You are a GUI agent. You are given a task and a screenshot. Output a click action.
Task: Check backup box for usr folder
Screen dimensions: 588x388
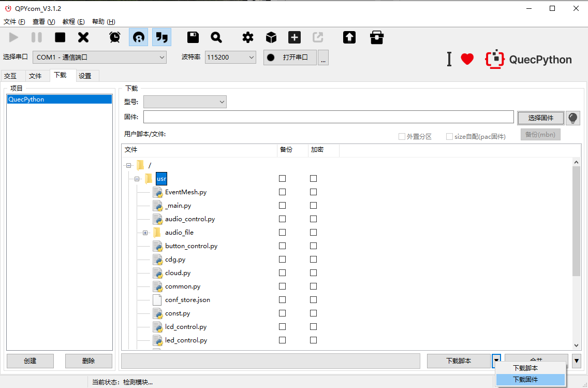(x=283, y=179)
